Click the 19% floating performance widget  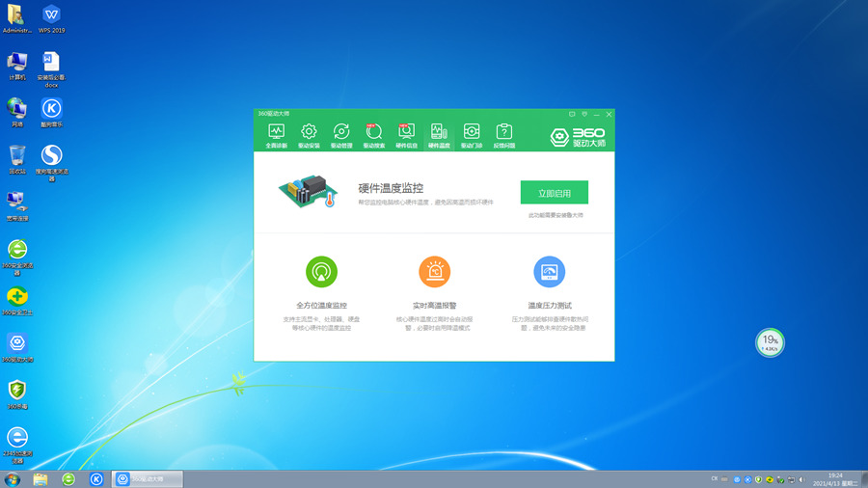coord(770,341)
